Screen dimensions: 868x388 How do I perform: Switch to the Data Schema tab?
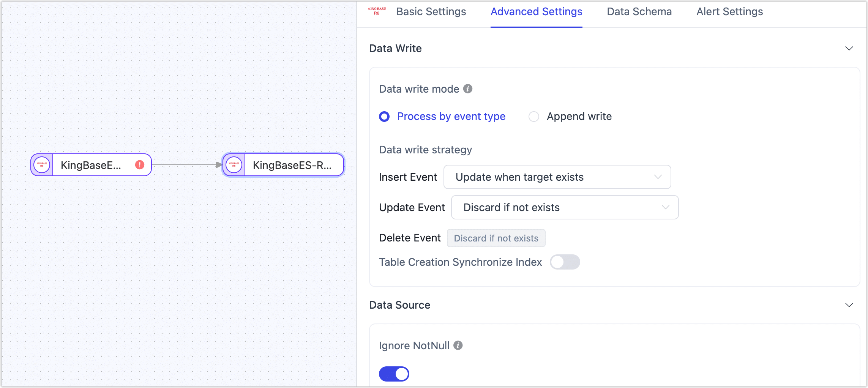tap(639, 12)
